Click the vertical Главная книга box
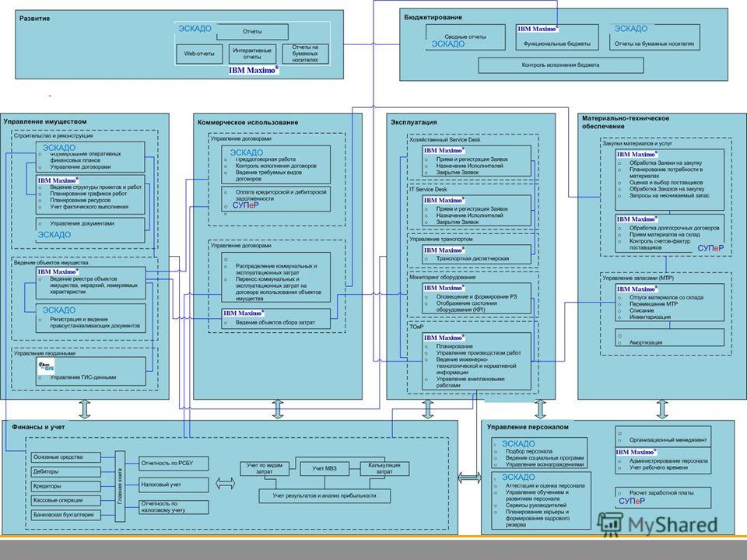The width and height of the screenshot is (747, 560). point(120,486)
